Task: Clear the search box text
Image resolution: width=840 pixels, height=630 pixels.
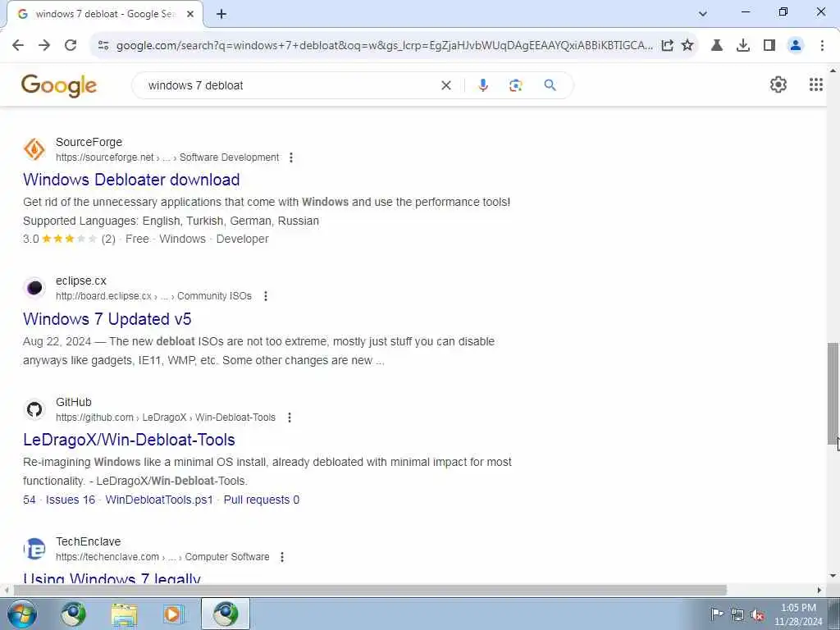Action: [x=445, y=85]
